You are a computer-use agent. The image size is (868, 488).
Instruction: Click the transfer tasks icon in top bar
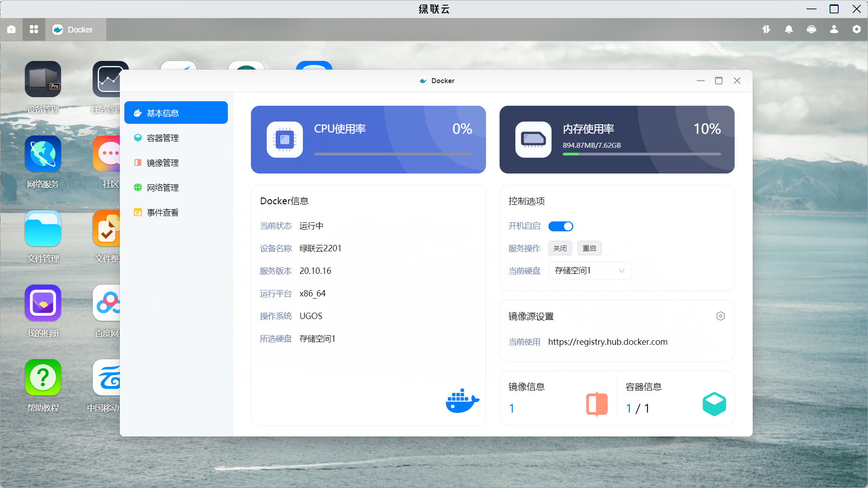[766, 29]
